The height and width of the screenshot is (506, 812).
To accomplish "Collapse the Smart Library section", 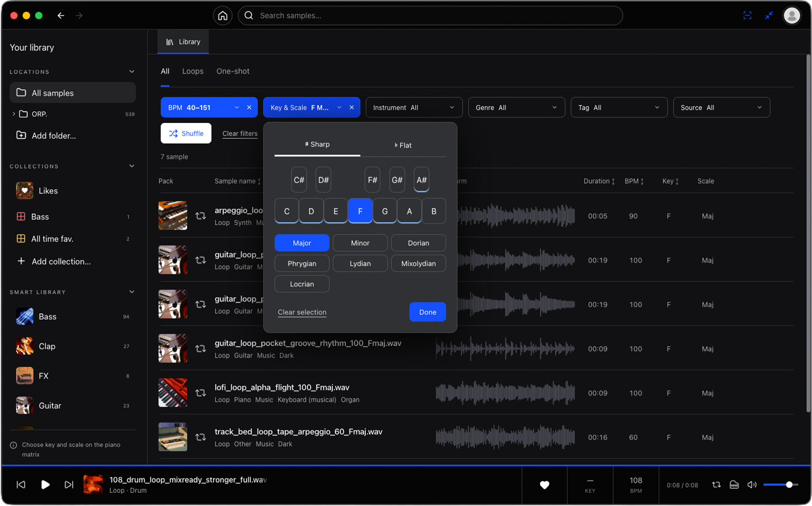I will tap(132, 292).
